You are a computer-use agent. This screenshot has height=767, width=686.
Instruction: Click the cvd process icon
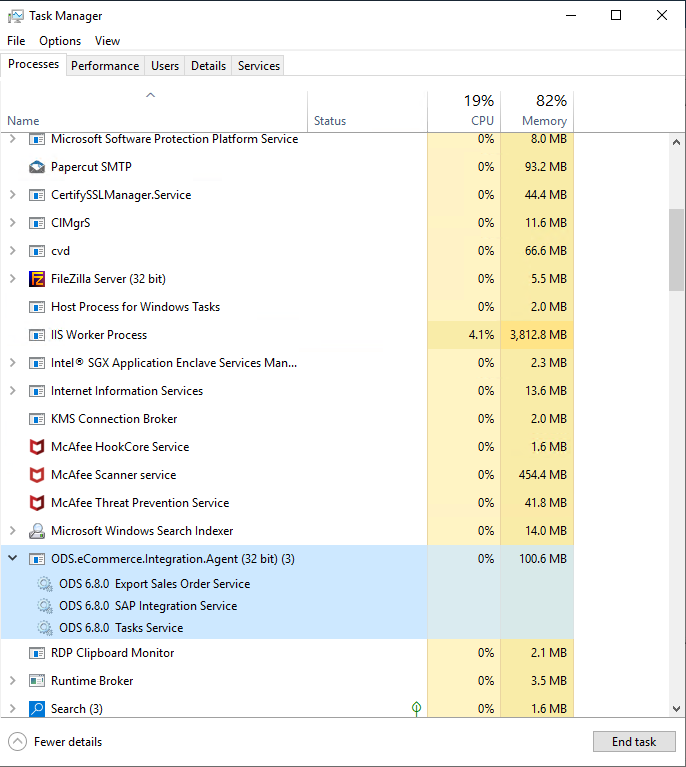pos(37,251)
